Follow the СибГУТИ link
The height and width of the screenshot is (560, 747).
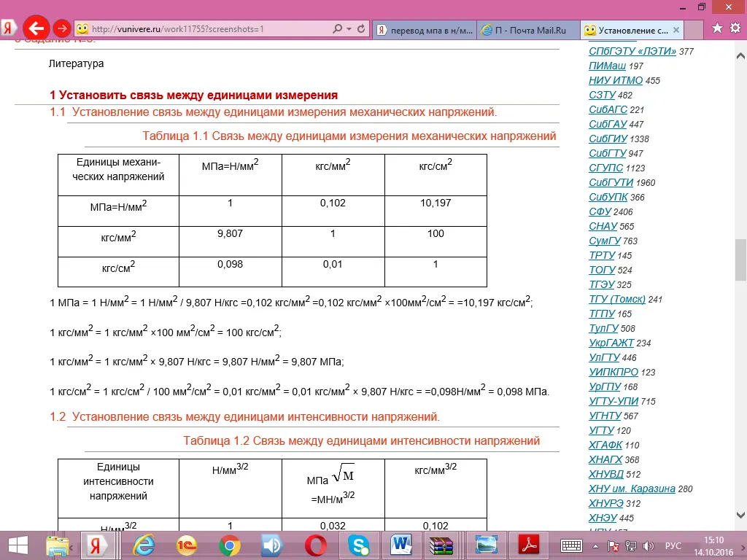pos(611,182)
